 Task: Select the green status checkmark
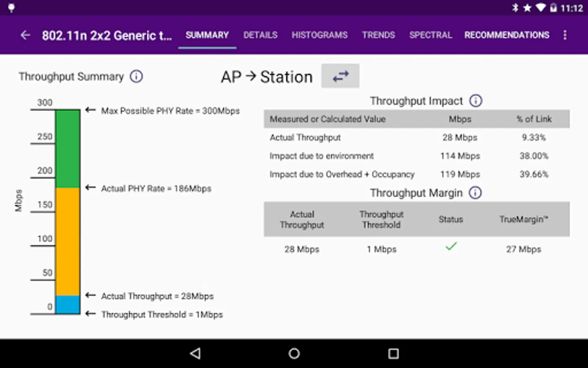tap(451, 247)
